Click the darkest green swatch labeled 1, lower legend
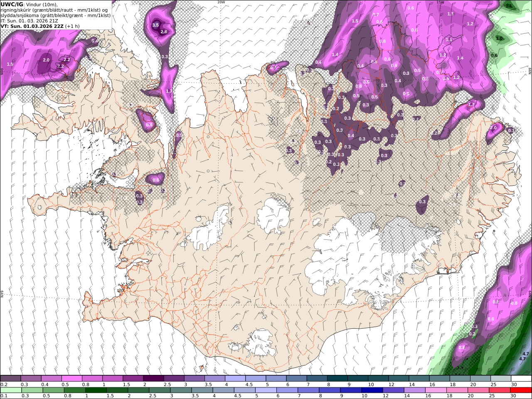Viewport: 532px width, 399px height. coord(95,390)
